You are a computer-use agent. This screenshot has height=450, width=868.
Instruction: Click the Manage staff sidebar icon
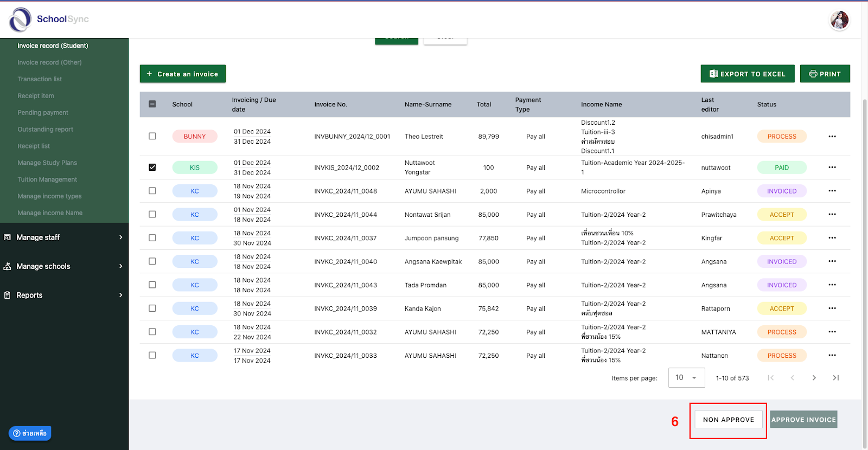coord(8,237)
